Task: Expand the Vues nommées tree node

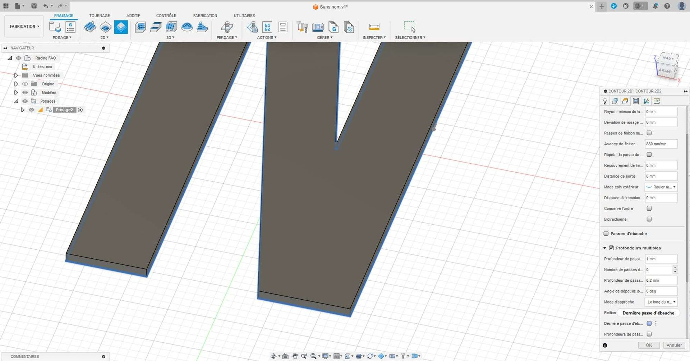Action: [x=16, y=75]
